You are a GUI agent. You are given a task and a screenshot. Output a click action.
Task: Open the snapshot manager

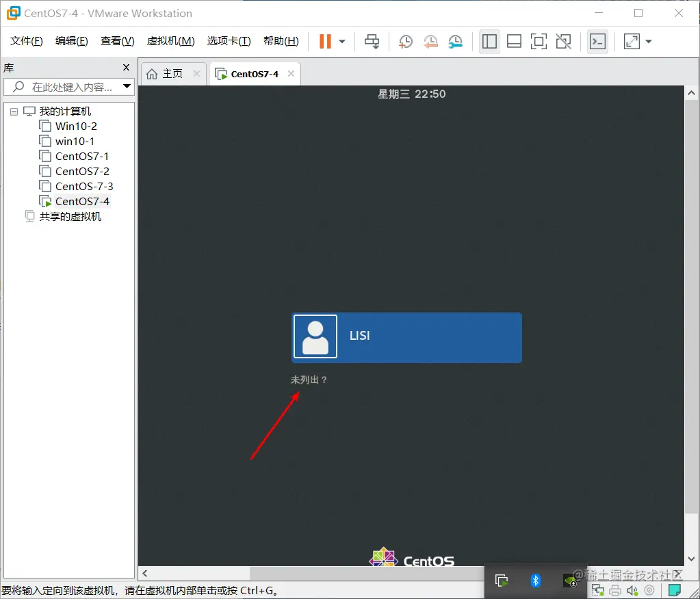(455, 42)
